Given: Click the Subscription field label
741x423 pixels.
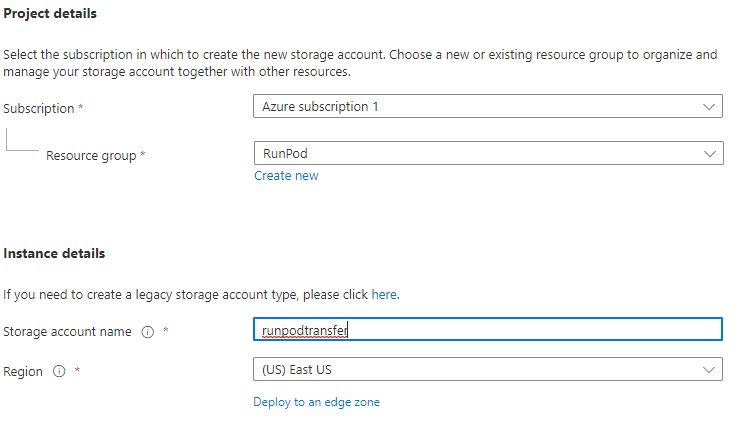Looking at the screenshot, I should (39, 108).
